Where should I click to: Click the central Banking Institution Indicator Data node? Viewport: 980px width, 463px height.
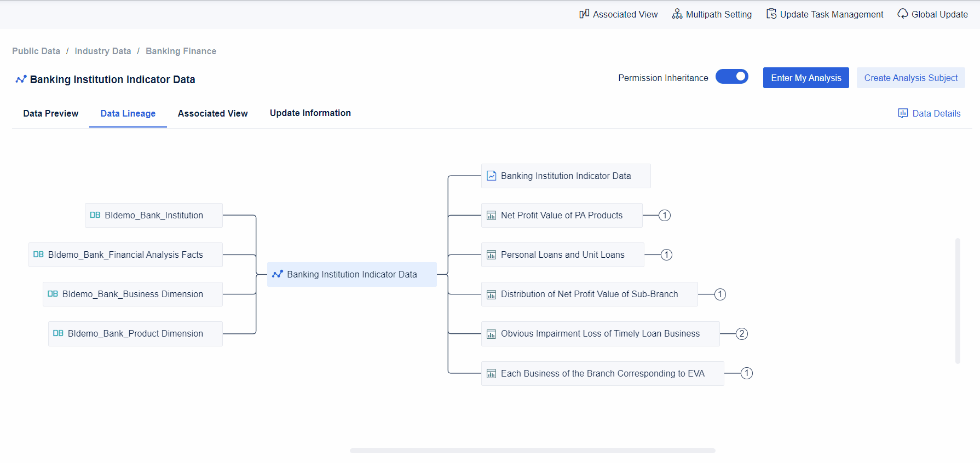(351, 274)
